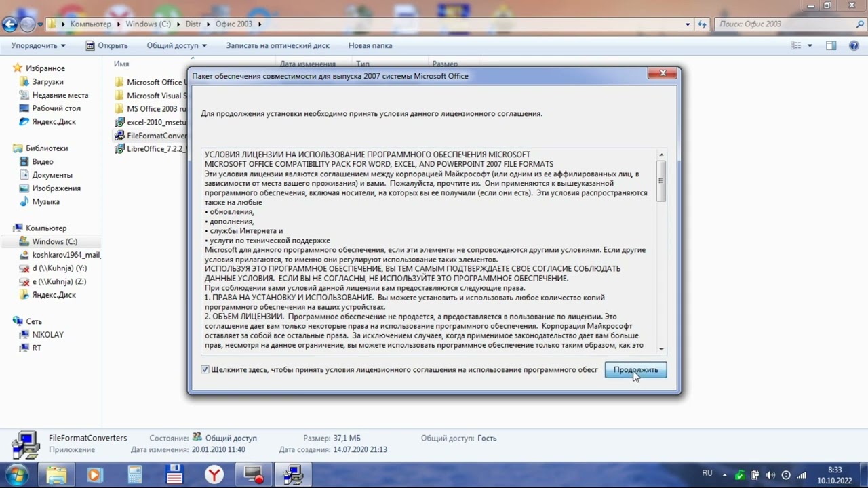868x488 pixels.
Task: Open Windows Explorer from the taskbar
Action: pyautogui.click(x=56, y=474)
